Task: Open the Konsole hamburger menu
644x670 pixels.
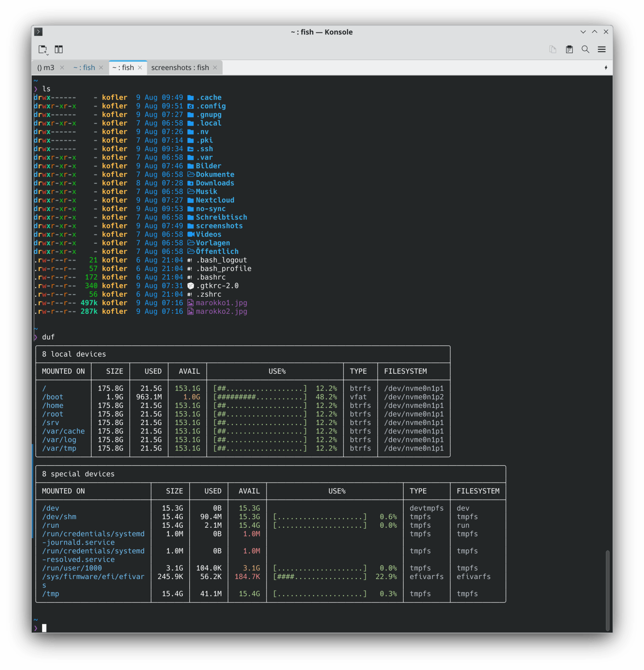Action: tap(602, 49)
